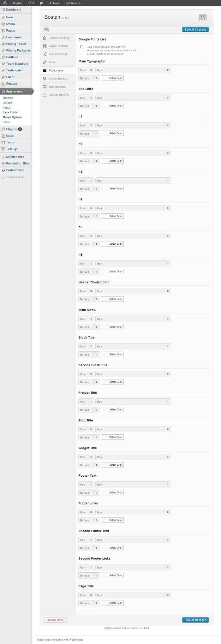Open the h1 font face dropdown
The width and height of the screenshot is (221, 644).
point(133,125)
